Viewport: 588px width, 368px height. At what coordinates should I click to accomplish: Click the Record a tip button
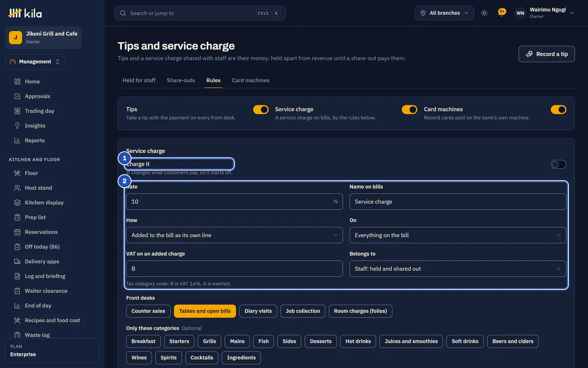pyautogui.click(x=547, y=54)
